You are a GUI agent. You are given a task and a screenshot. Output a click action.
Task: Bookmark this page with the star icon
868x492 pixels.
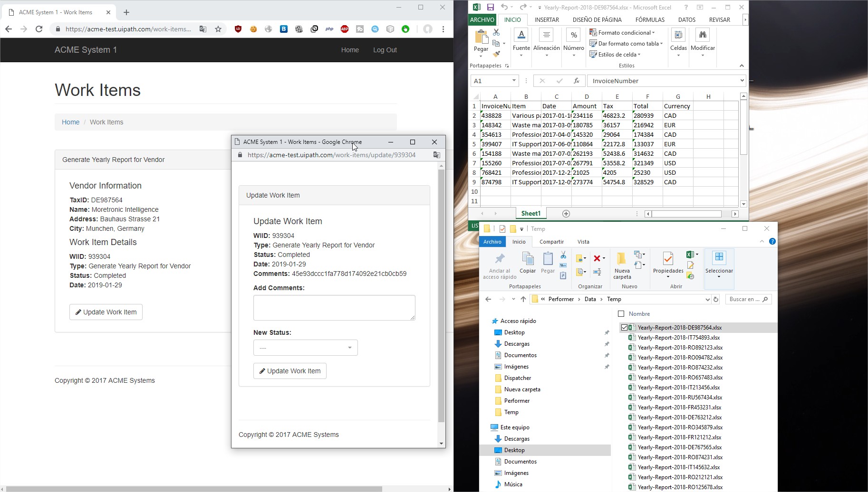click(x=218, y=29)
